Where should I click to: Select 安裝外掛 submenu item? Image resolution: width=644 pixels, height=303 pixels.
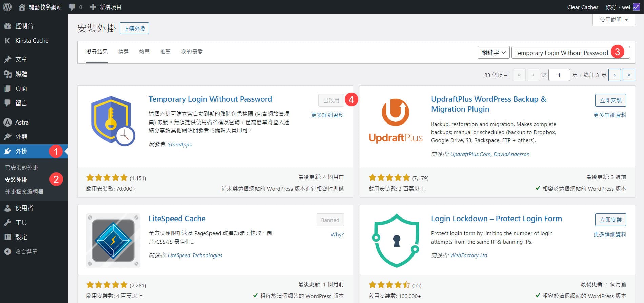16,180
